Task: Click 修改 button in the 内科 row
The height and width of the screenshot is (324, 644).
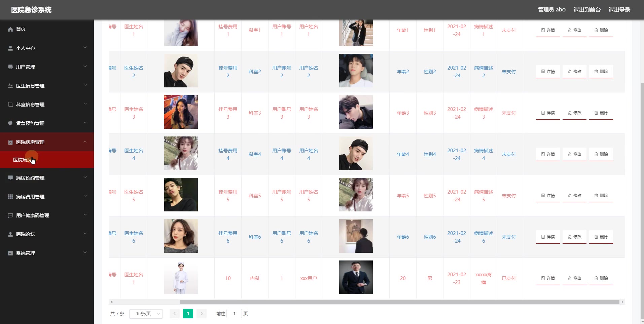Action: point(574,278)
